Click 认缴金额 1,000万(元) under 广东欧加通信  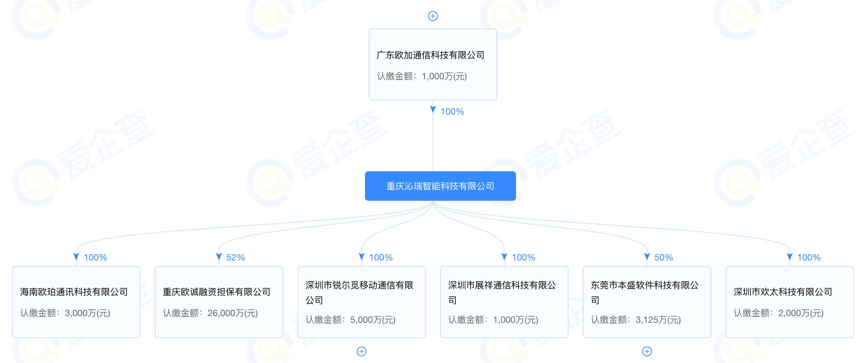[x=422, y=76]
